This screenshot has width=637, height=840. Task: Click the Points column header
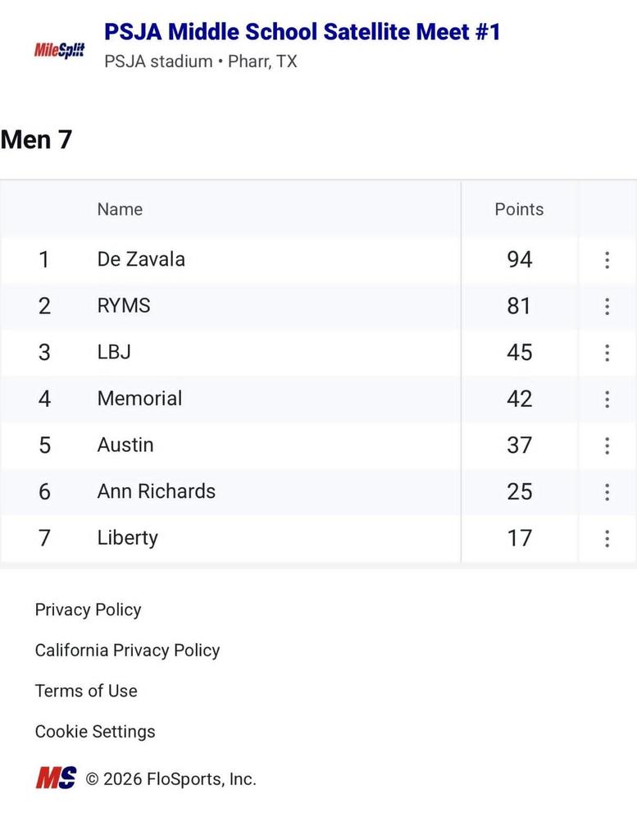519,209
